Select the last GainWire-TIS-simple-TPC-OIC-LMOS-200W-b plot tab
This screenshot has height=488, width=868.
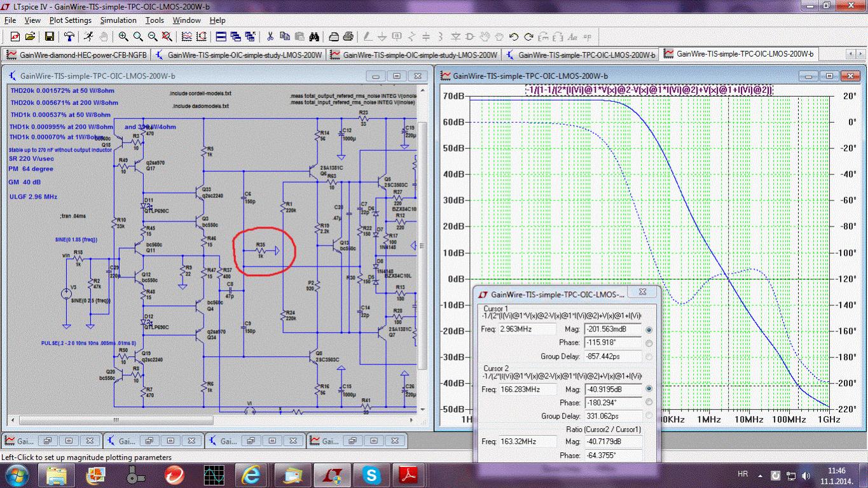tap(738, 54)
